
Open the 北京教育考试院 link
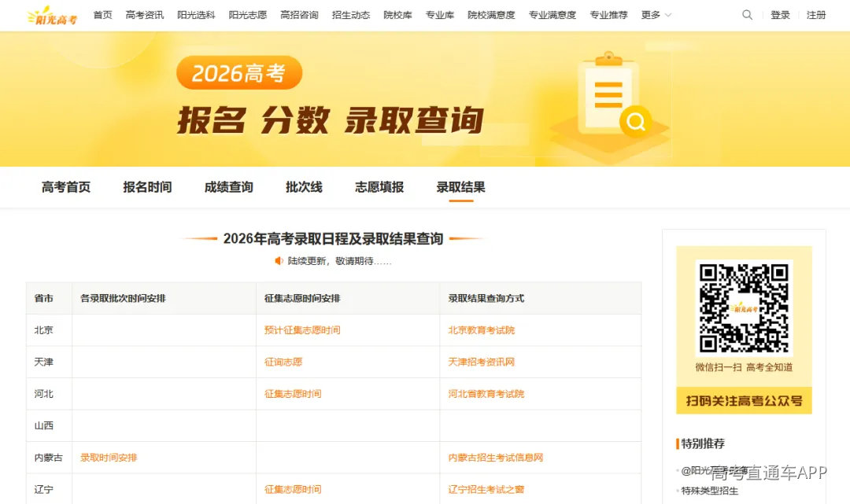(x=482, y=330)
